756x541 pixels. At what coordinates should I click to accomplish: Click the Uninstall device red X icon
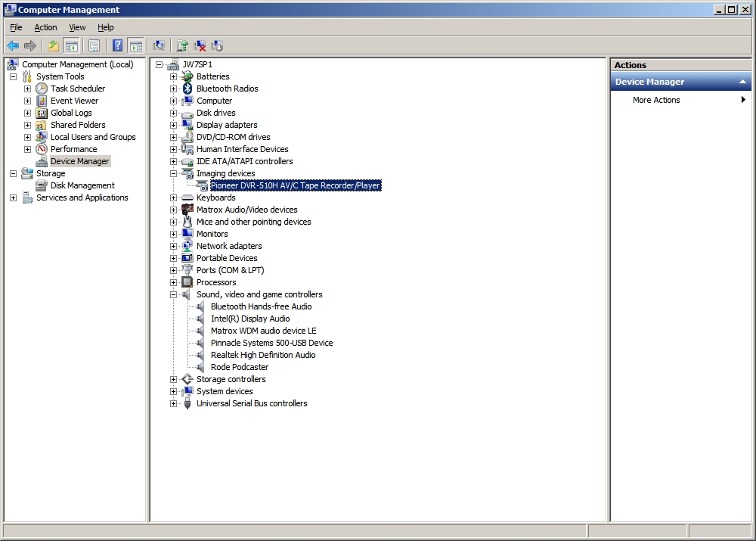click(200, 46)
